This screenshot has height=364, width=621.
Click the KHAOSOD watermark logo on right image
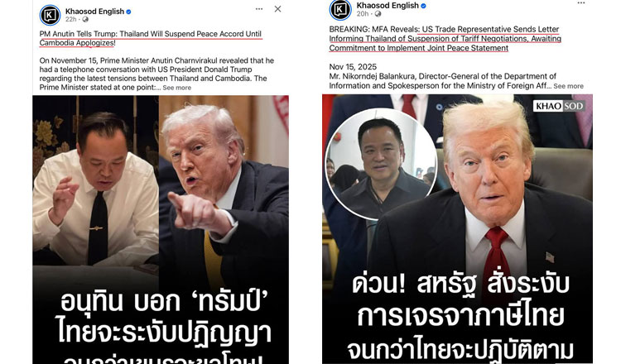[x=559, y=106]
